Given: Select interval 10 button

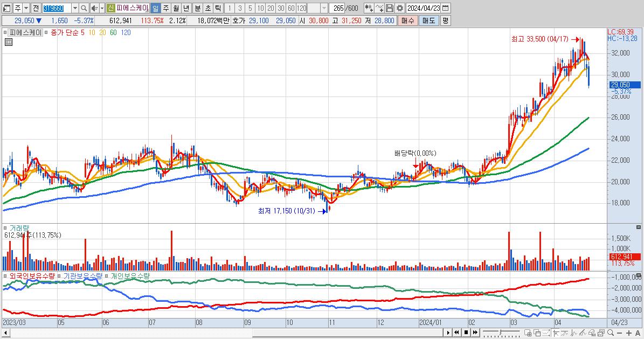Looking at the screenshot, I should coord(260,8).
